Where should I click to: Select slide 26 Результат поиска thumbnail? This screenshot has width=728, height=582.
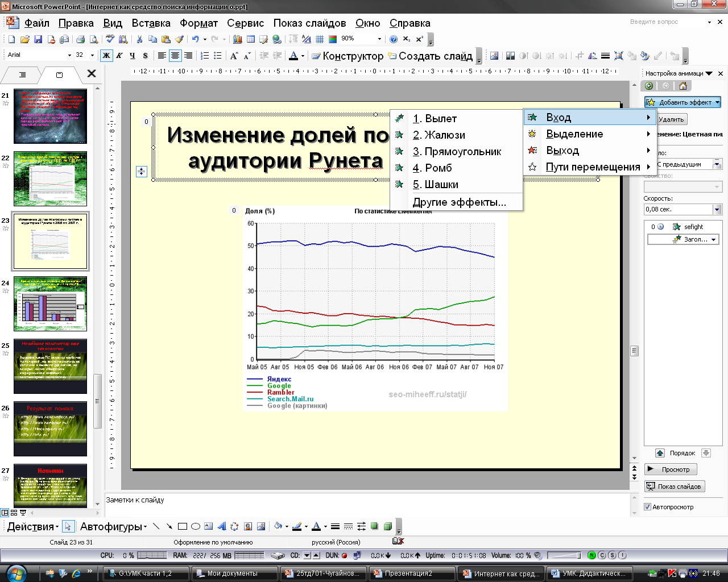pyautogui.click(x=50, y=429)
